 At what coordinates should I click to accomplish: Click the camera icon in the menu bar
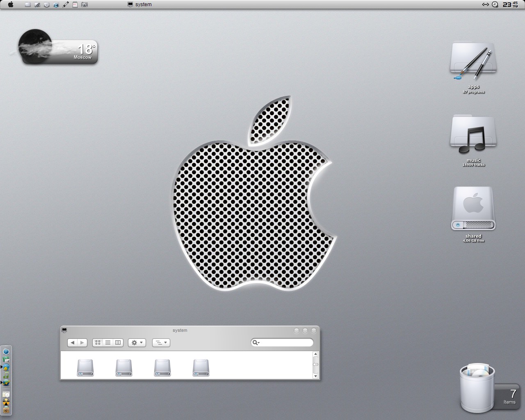(84, 5)
